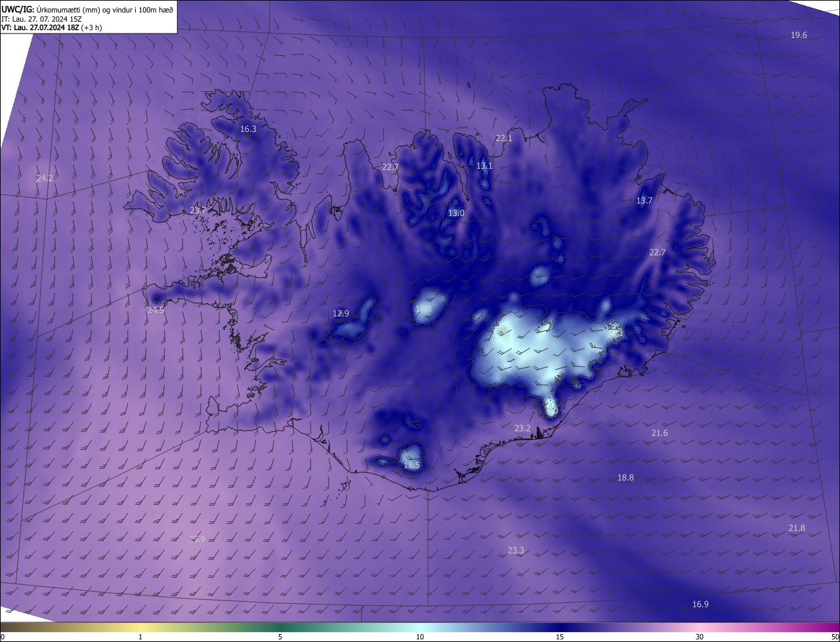
Task: Click the 16.9 value label
Action: click(700, 605)
